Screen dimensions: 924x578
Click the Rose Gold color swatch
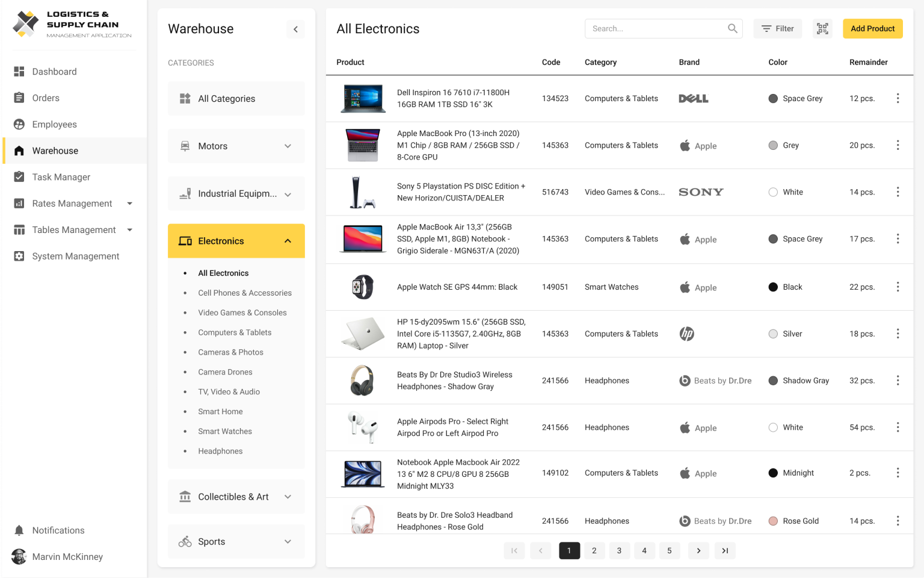coord(773,521)
